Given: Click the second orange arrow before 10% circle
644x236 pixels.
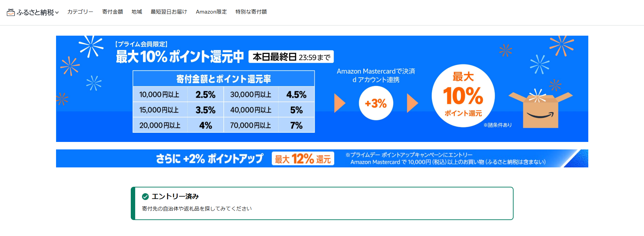Looking at the screenshot, I should click(x=412, y=103).
